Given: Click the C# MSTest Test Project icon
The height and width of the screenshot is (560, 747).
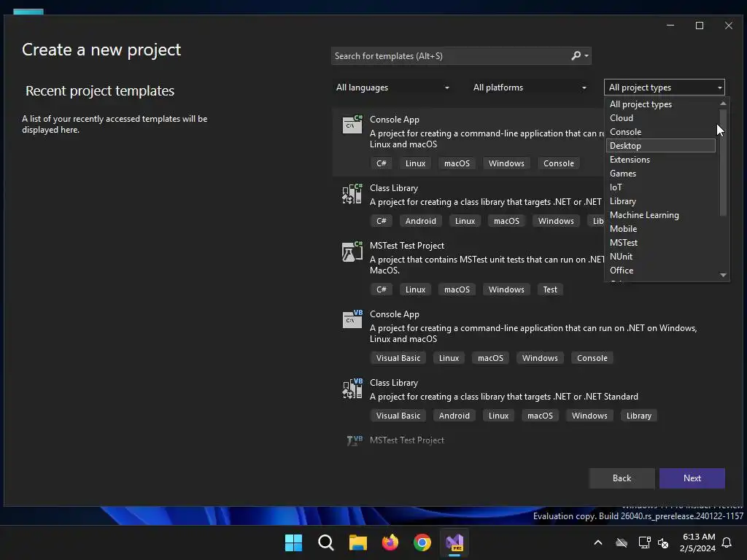Looking at the screenshot, I should tap(352, 251).
